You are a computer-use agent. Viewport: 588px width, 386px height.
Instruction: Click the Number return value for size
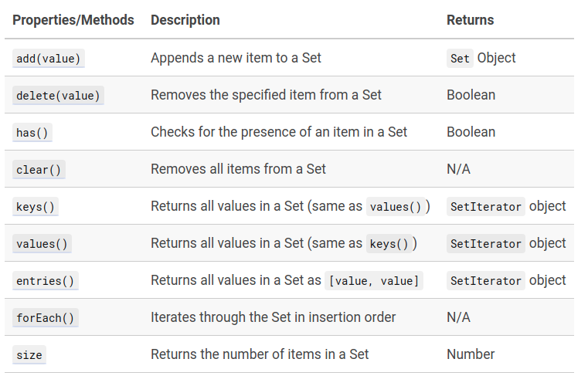(x=471, y=354)
